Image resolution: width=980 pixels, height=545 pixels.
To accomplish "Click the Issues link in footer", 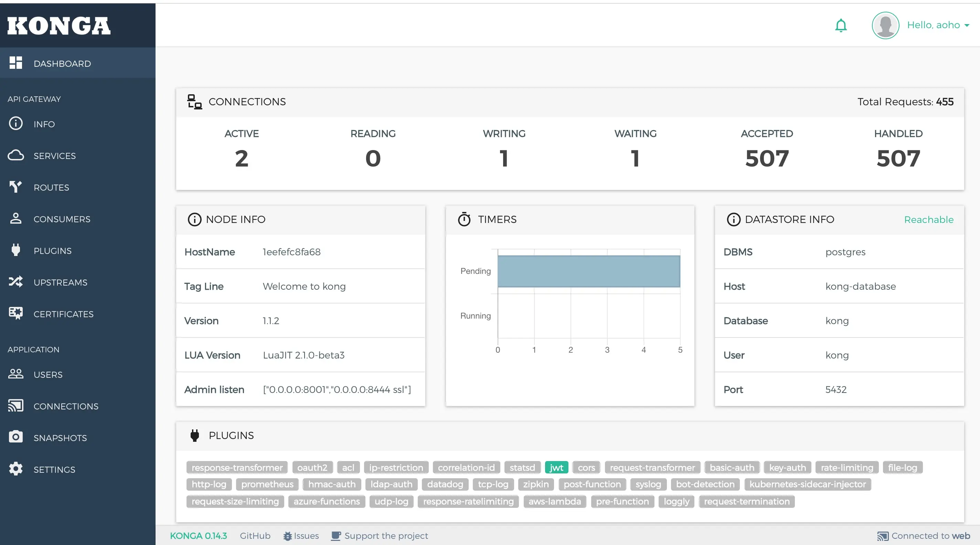I will click(x=301, y=535).
